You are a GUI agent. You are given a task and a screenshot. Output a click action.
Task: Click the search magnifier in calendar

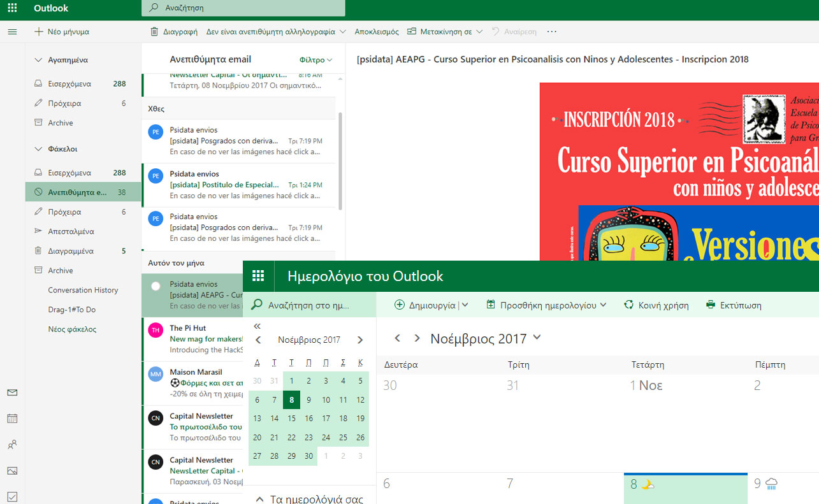(x=257, y=305)
